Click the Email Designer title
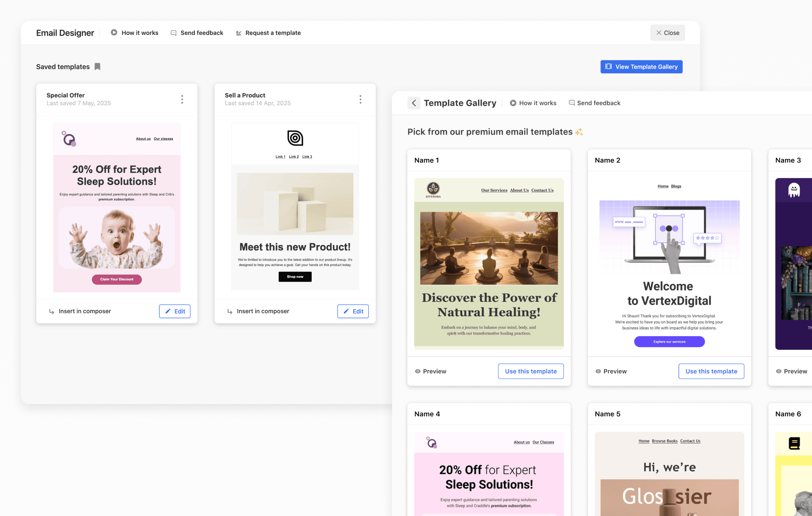Viewport: 812px width, 516px height. pyautogui.click(x=65, y=33)
